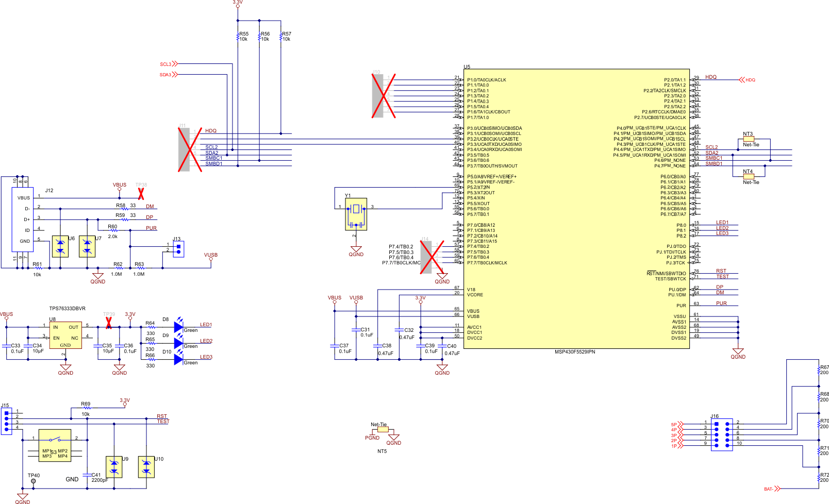This screenshot has width=829, height=504.
Task: Click the U6 TVS diode symbol
Action: pos(60,247)
